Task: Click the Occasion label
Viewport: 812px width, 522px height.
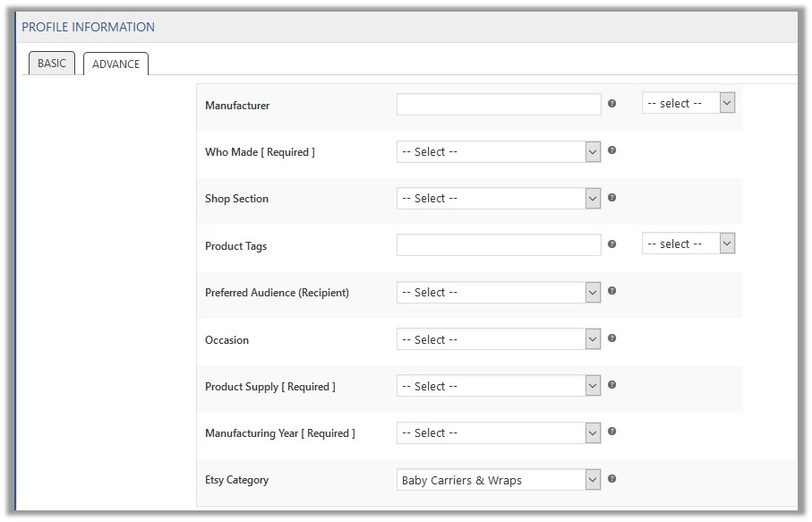Action: (x=227, y=339)
